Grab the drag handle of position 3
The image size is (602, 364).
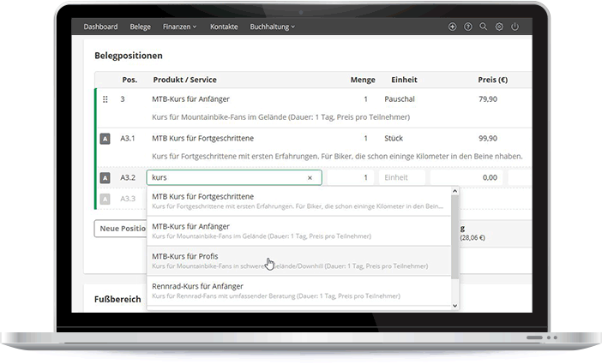105,99
